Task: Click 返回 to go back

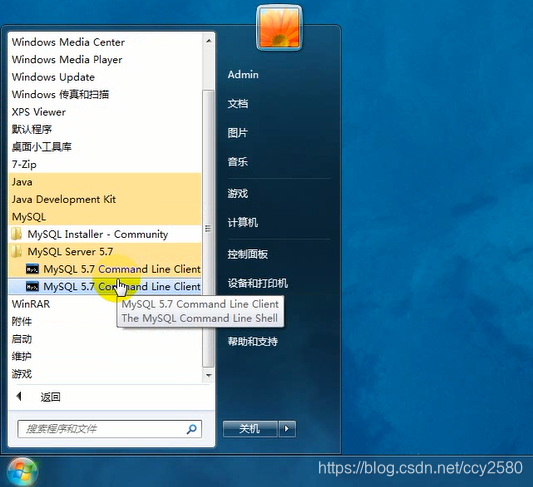Action: click(50, 397)
